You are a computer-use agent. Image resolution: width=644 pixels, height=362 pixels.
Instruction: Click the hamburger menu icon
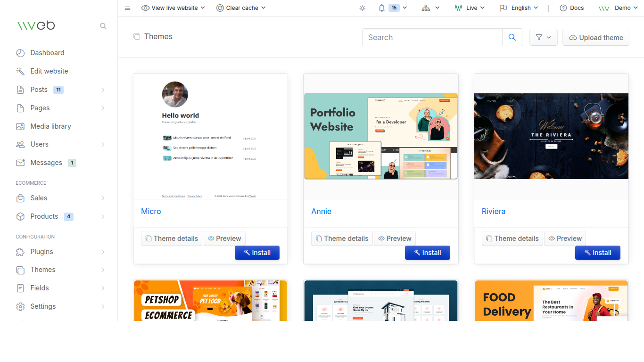pos(127,8)
